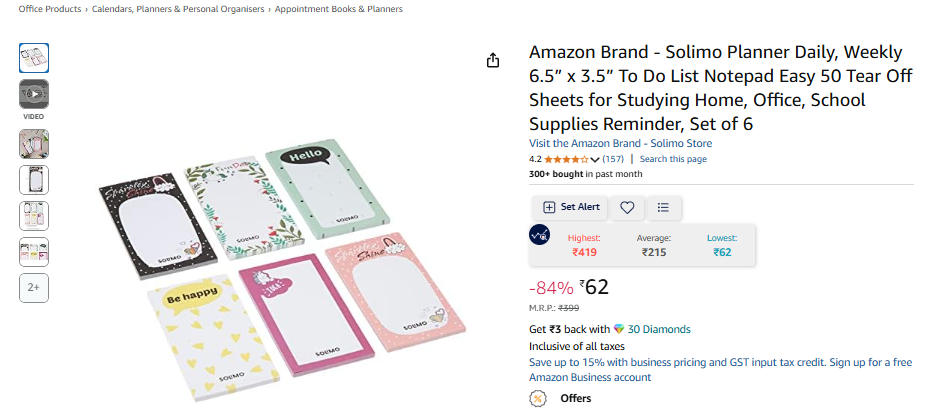Click the star rating icons
This screenshot has height=411, width=928.
point(566,159)
